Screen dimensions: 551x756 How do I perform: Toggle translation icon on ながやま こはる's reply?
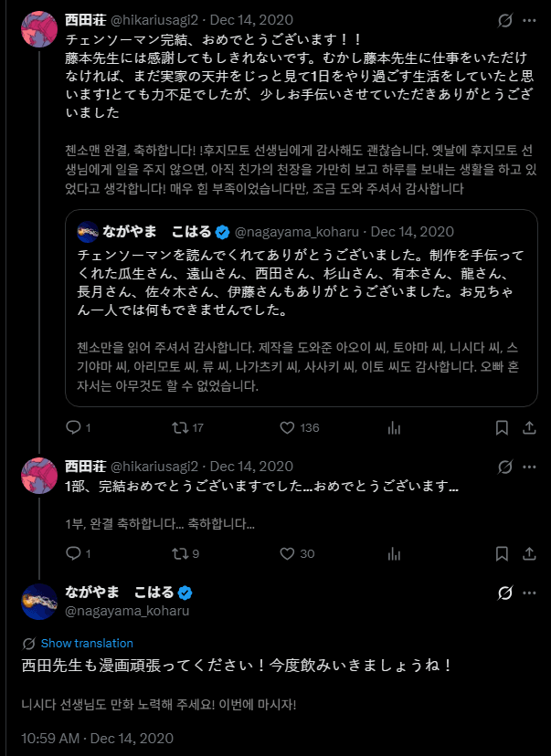[x=504, y=593]
